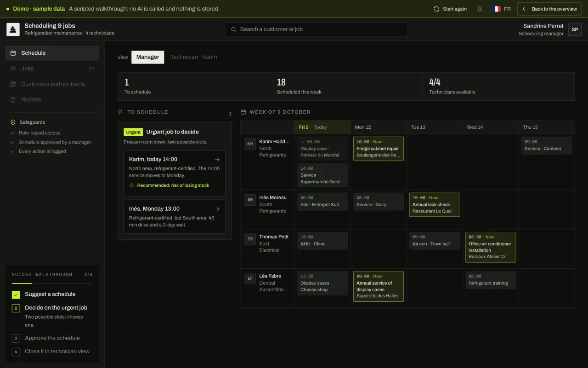Click the flag icon beside To Schedule

coord(121,112)
